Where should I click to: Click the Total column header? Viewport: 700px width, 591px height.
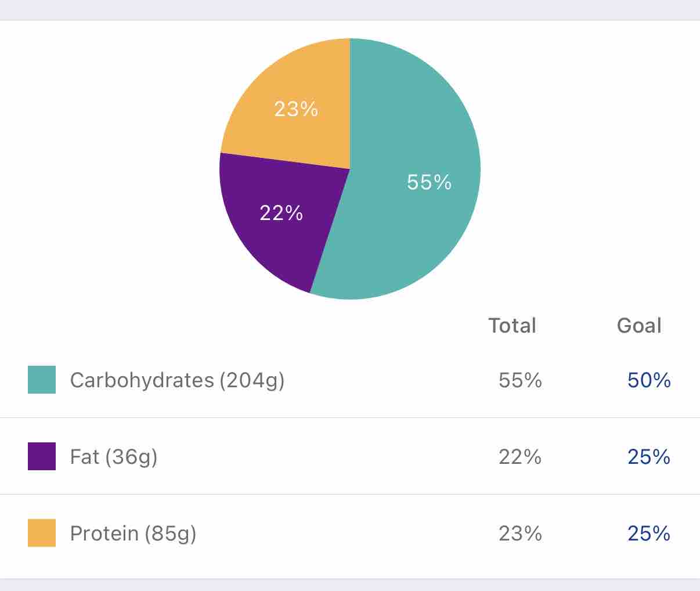tap(512, 326)
